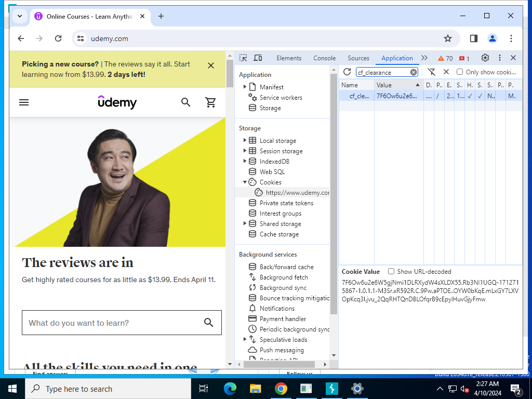This screenshot has width=532, height=399.
Task: Toggle the device toolbar icon
Action: coord(258,58)
